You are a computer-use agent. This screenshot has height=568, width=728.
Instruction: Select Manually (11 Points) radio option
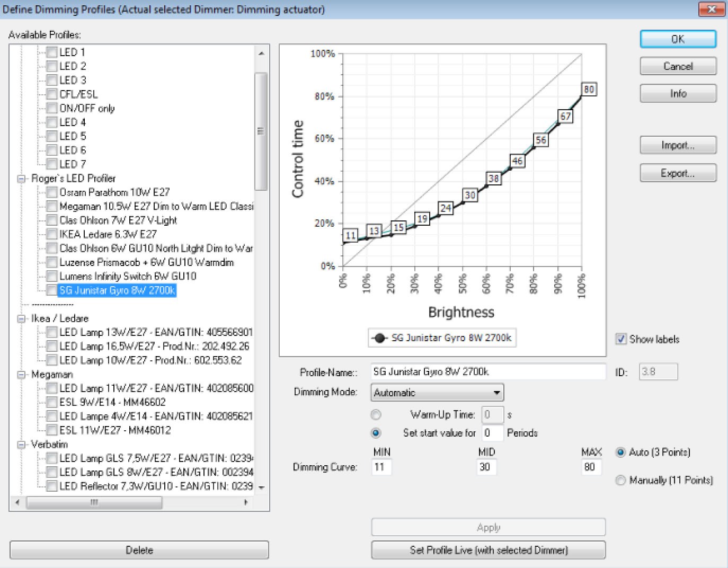pos(620,481)
